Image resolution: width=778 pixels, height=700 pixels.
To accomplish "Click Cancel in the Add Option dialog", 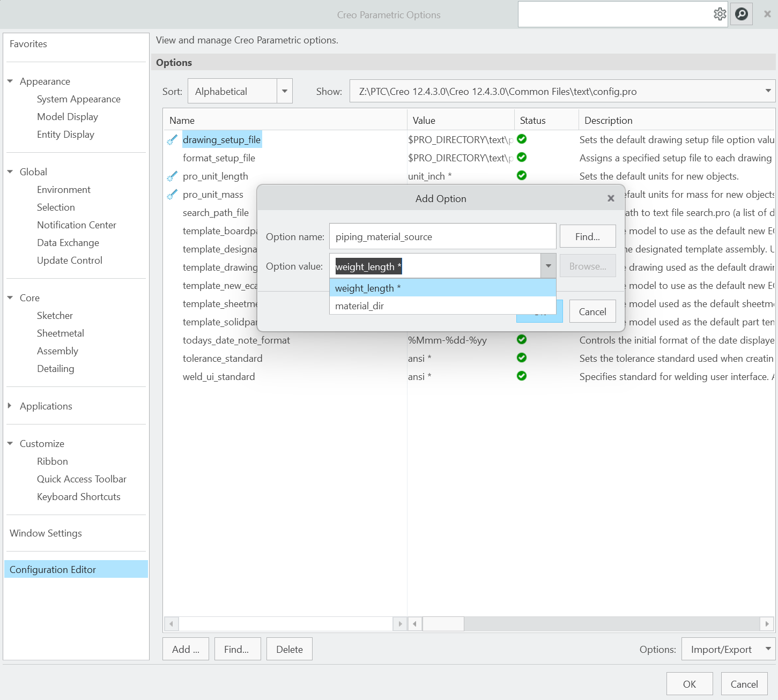I will point(592,311).
